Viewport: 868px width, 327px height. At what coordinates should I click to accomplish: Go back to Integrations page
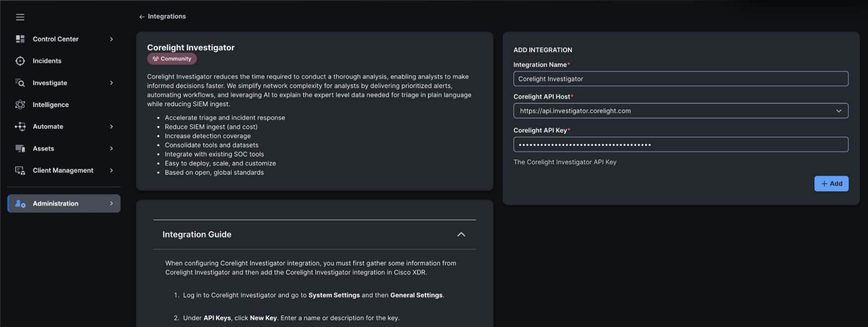[x=162, y=16]
